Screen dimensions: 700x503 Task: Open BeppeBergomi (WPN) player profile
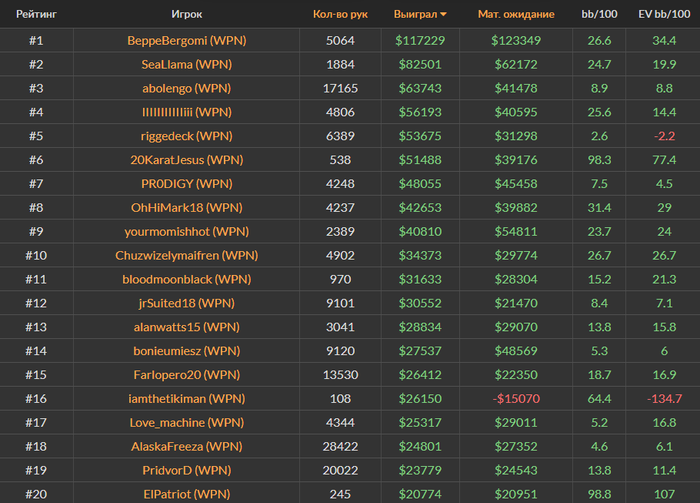(x=187, y=41)
